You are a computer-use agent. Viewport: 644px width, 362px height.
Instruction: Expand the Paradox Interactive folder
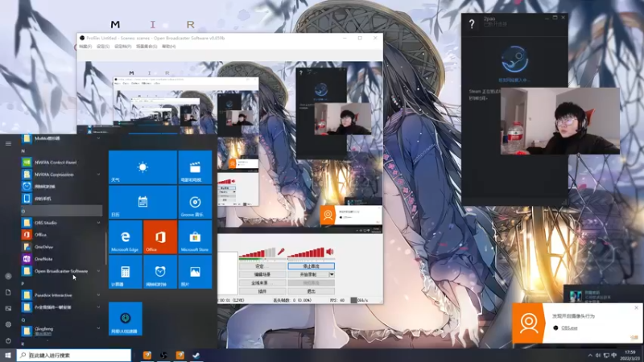click(98, 295)
